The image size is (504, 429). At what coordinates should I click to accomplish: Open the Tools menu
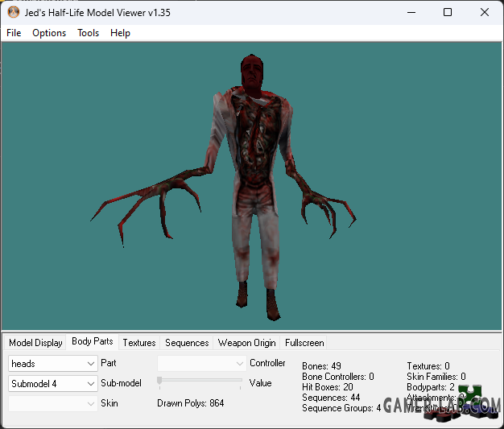tap(88, 33)
